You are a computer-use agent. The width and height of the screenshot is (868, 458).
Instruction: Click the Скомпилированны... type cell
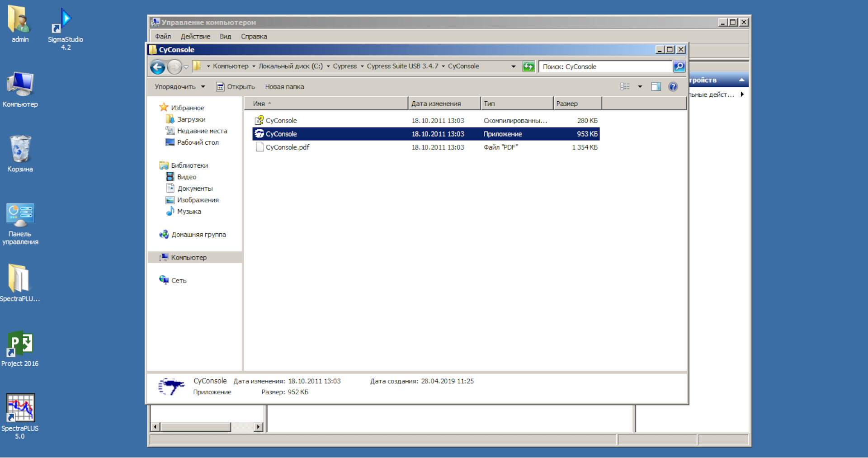(515, 120)
